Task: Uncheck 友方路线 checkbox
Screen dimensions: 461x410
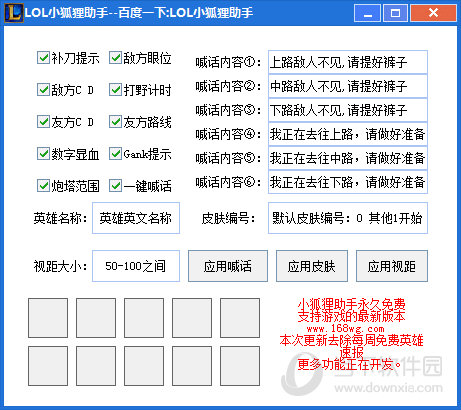Action: pyautogui.click(x=115, y=122)
